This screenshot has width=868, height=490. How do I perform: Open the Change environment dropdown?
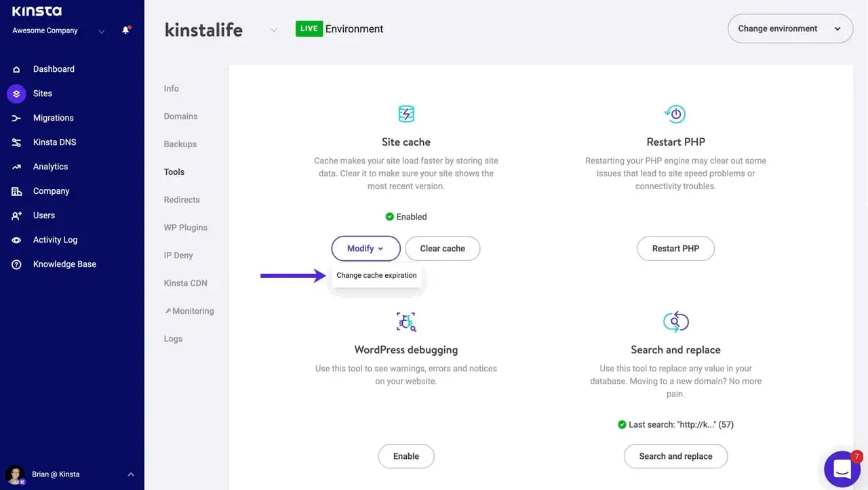(790, 28)
